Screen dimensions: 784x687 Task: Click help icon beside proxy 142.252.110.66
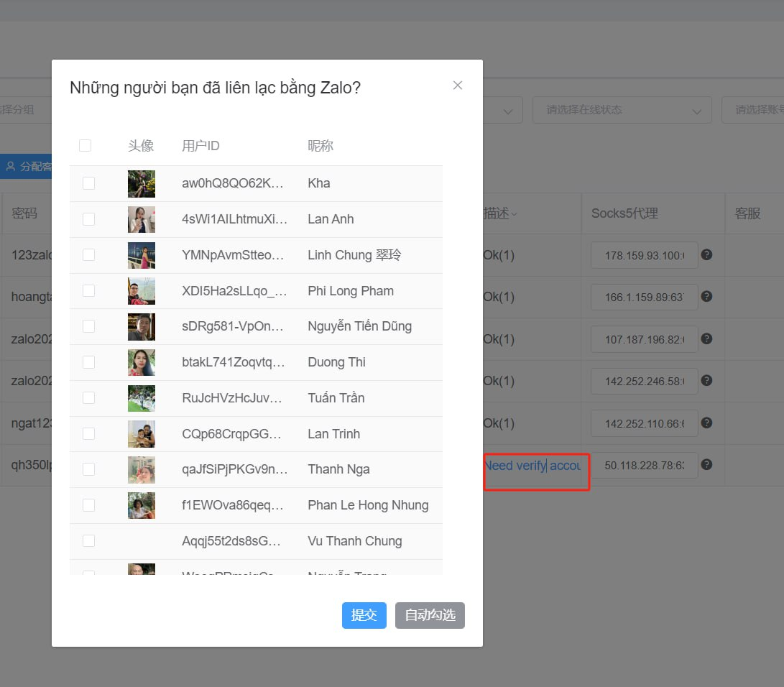point(706,423)
